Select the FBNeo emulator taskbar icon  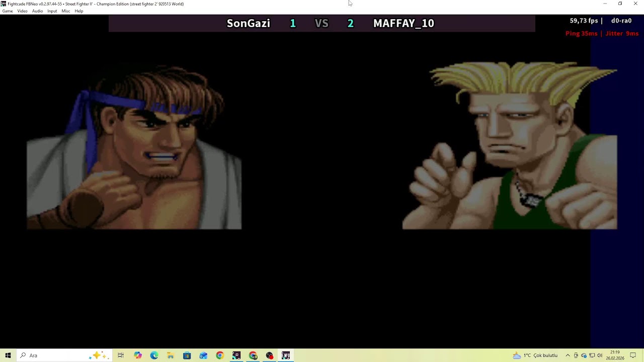(x=286, y=355)
